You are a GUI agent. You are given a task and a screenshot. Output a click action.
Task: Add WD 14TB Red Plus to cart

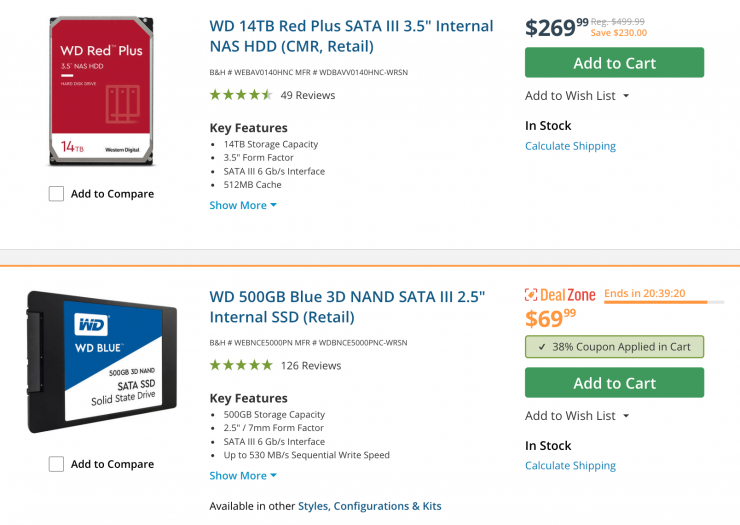tap(614, 62)
